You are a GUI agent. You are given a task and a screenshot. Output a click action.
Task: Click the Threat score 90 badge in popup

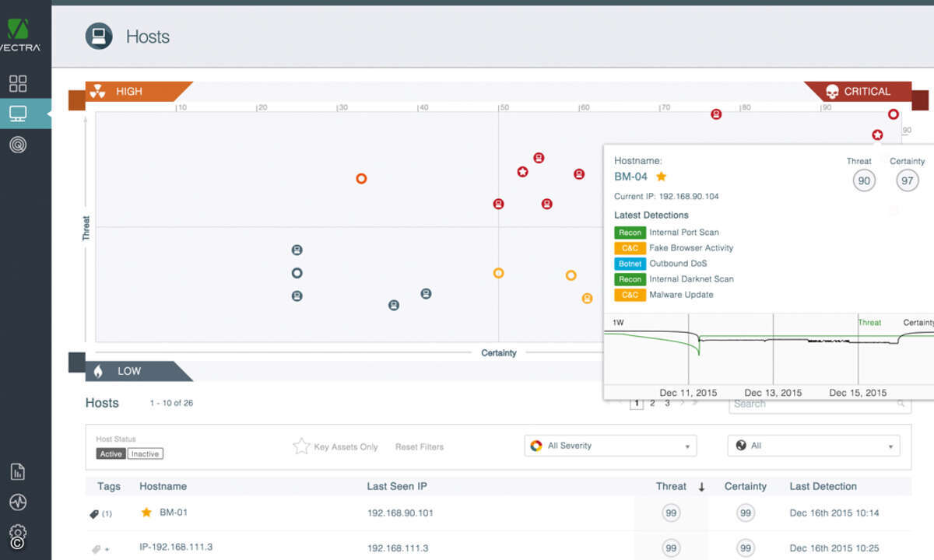(x=863, y=180)
